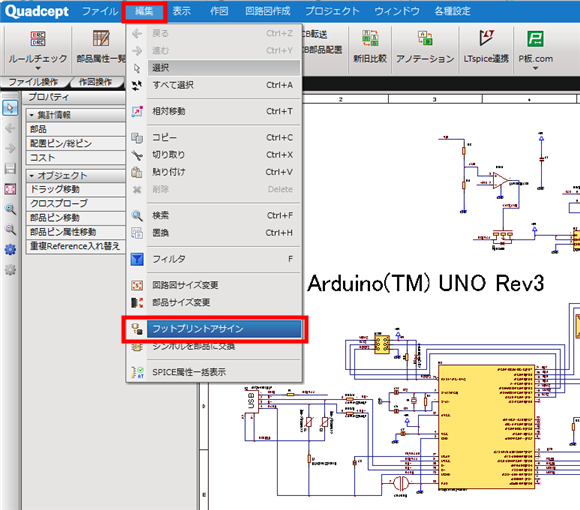Switch to the 作図操作 tab
Screen dimensions: 580x510
click(95, 82)
